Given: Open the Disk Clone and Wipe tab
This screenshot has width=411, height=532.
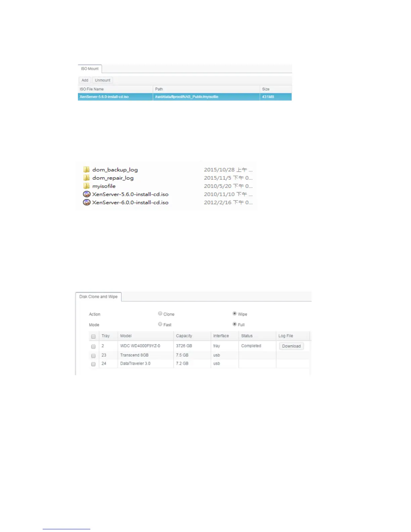Looking at the screenshot, I should (98, 297).
